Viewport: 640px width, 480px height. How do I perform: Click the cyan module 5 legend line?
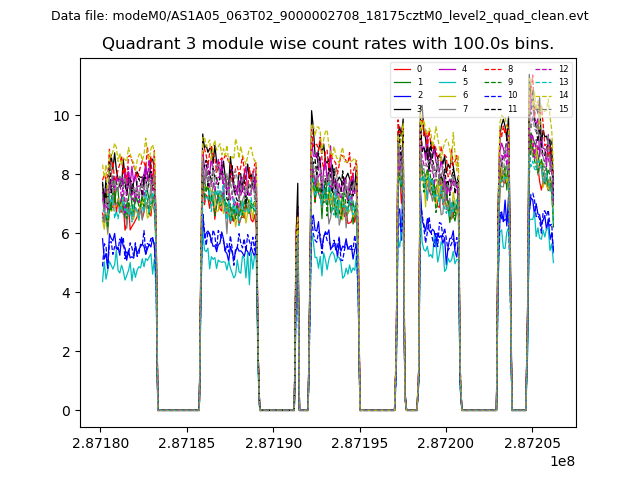446,82
